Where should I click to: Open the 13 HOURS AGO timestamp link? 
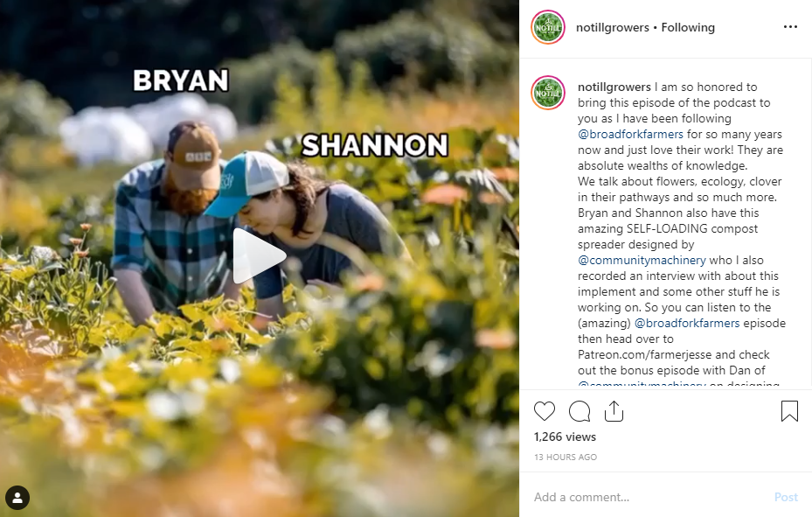pyautogui.click(x=566, y=458)
